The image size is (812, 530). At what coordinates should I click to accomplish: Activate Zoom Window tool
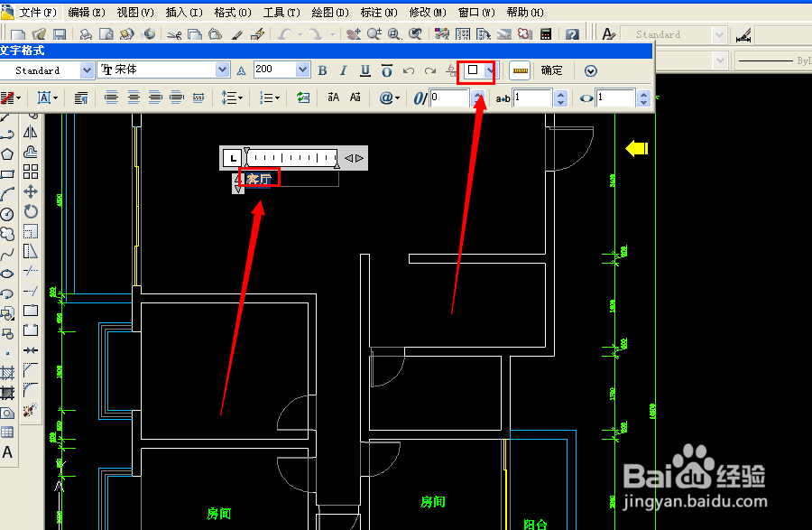click(394, 34)
